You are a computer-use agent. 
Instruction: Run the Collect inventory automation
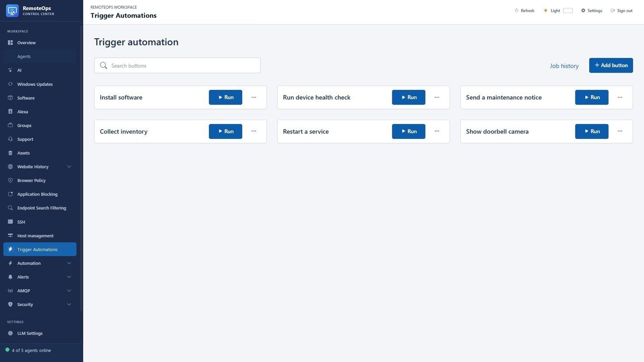point(225,131)
